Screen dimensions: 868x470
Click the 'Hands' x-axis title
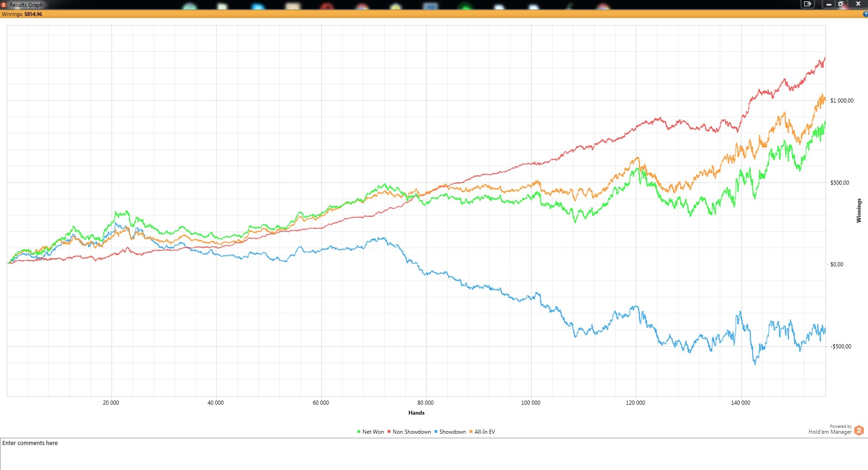click(x=416, y=413)
